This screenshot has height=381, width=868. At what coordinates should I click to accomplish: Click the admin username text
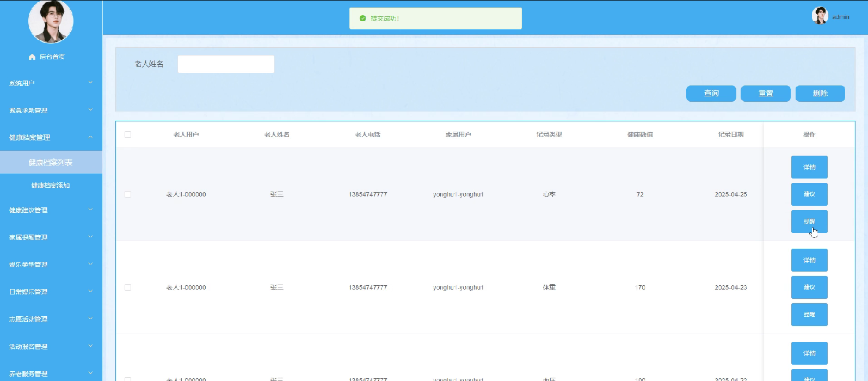840,17
